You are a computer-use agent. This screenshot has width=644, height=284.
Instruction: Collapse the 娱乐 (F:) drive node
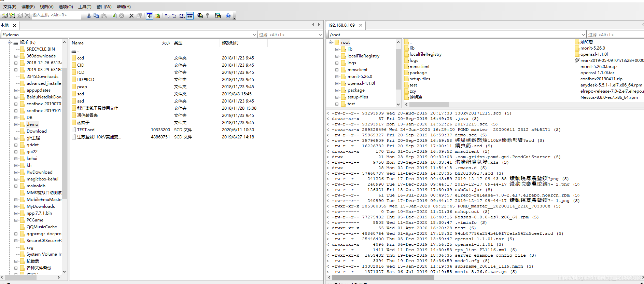tap(10, 42)
